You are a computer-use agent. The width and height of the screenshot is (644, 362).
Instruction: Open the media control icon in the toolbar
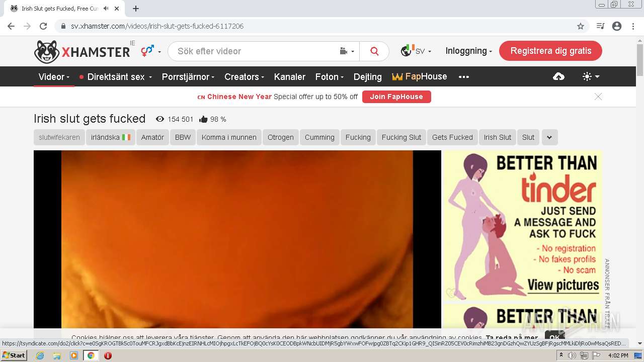[600, 26]
